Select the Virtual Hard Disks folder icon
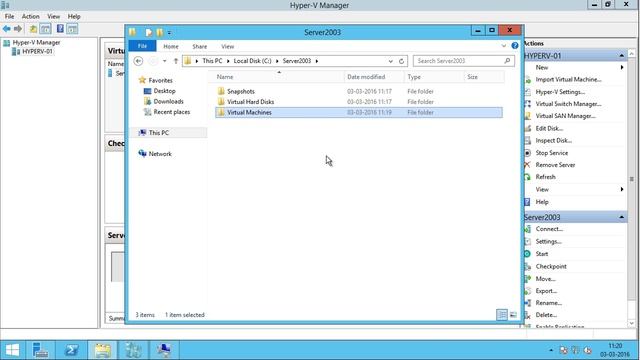Viewport: 640px width, 360px height. 221,102
